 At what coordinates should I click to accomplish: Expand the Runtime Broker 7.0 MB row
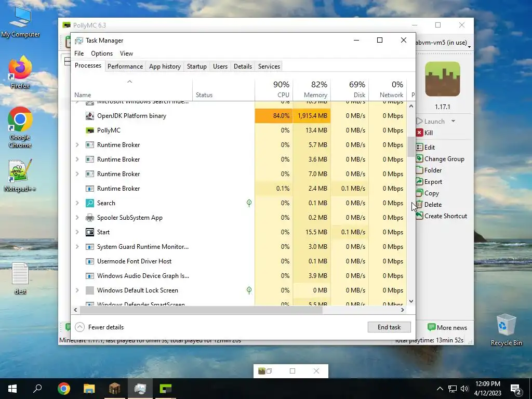click(x=77, y=174)
